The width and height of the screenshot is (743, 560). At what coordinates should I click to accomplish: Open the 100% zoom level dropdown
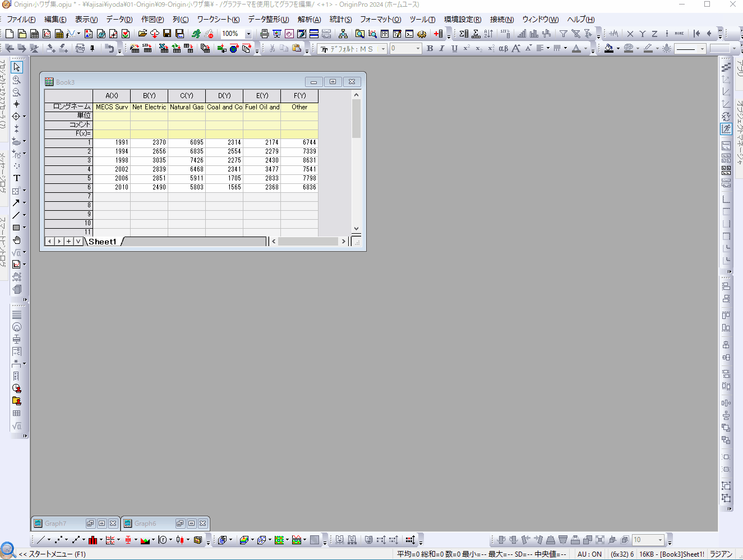tap(248, 34)
